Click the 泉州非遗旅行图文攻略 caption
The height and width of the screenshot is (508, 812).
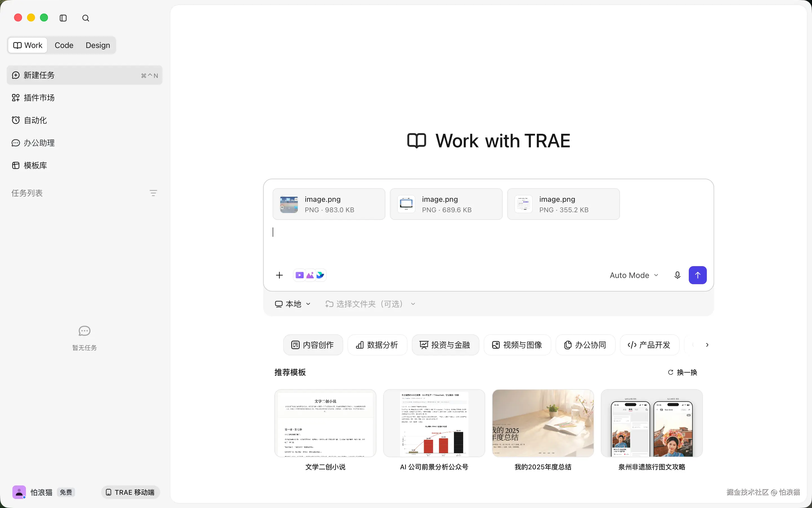pyautogui.click(x=652, y=467)
